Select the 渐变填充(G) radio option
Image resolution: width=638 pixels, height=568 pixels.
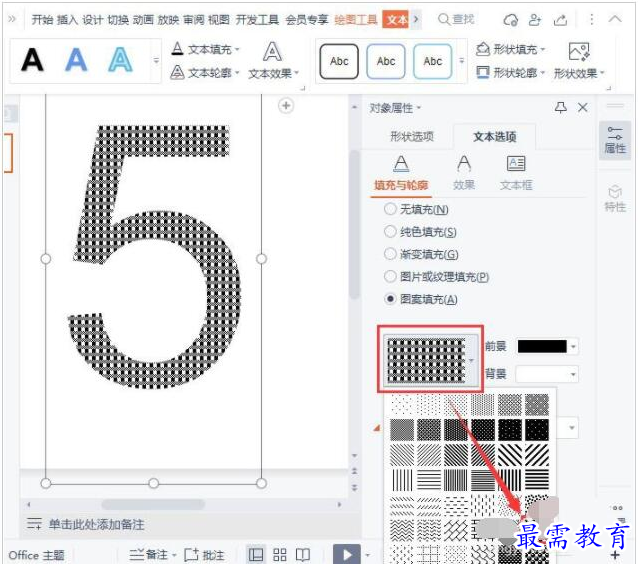[x=421, y=254]
